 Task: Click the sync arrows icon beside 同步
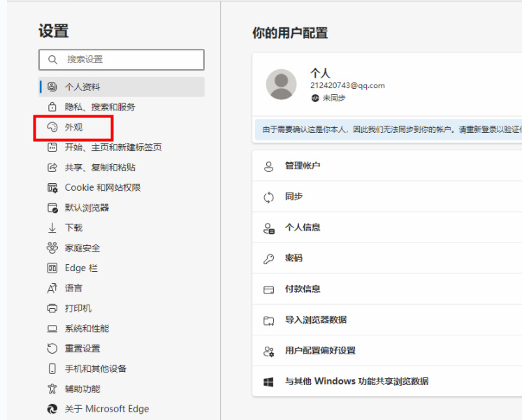tap(268, 197)
